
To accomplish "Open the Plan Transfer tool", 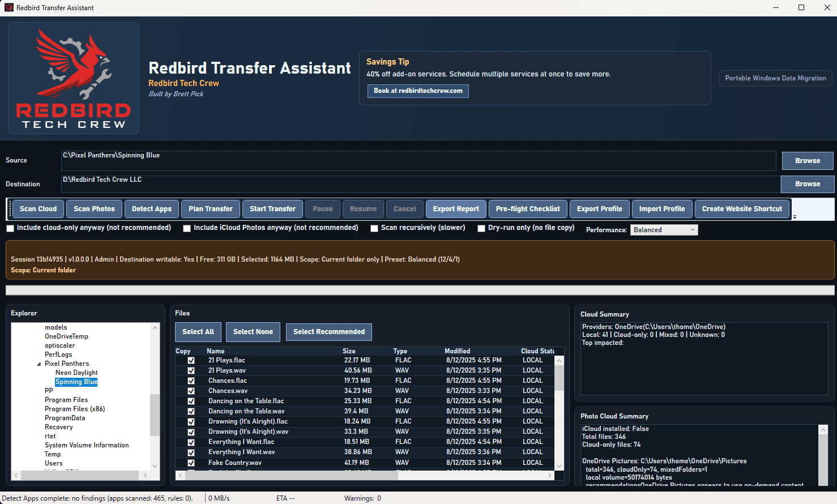I will [210, 208].
